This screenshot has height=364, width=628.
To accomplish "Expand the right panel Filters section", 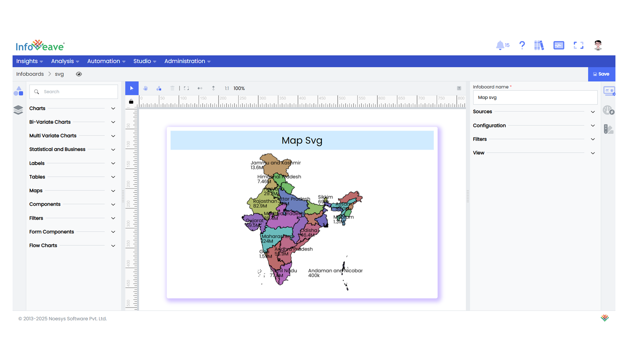I will tap(534, 139).
